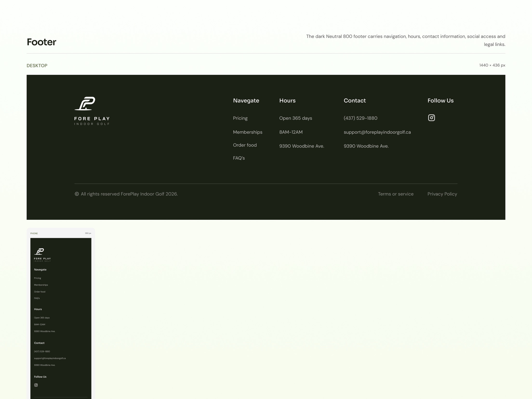Open Order food link in phone footer
The height and width of the screenshot is (399, 532).
tap(40, 292)
